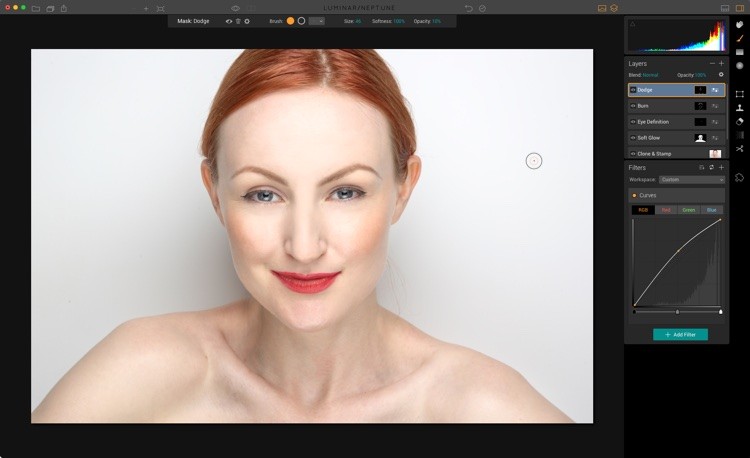Adjust the brush Size value

358,21
